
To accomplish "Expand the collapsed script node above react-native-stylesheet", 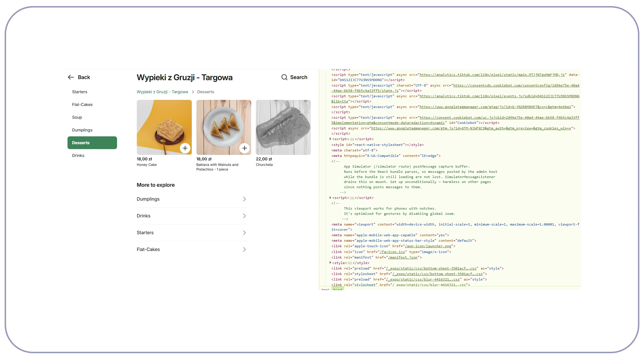I will pyautogui.click(x=330, y=139).
